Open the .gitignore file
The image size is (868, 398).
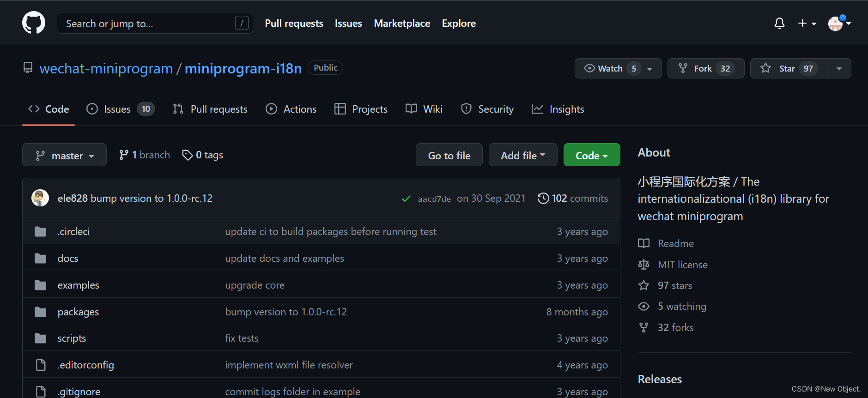[x=79, y=392]
